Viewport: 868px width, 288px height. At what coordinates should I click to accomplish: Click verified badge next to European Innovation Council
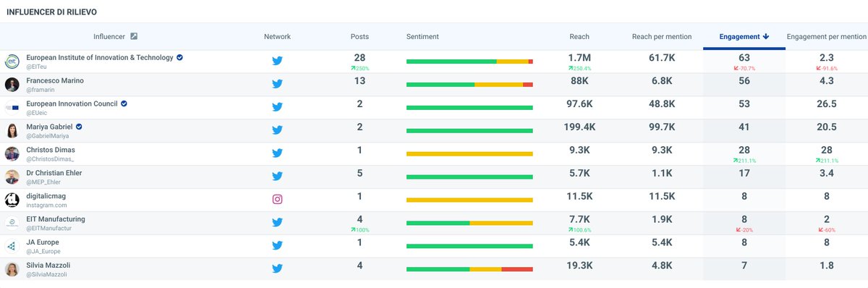124,103
